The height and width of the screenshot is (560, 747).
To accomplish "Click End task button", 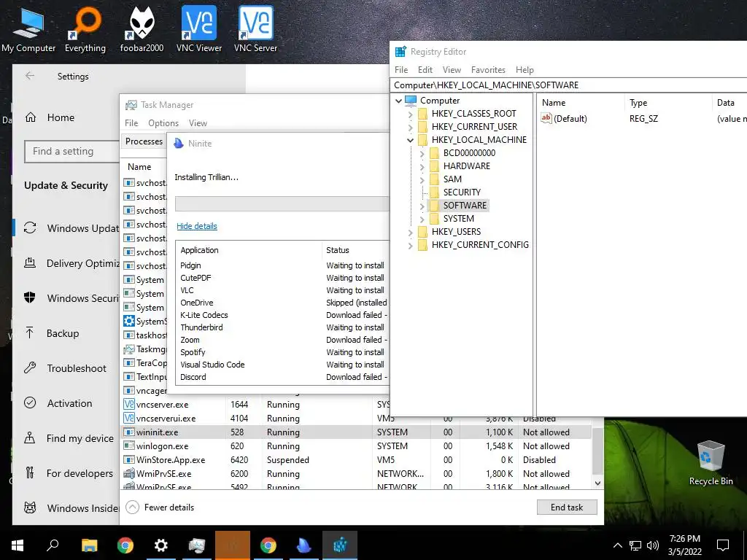I will [566, 507].
